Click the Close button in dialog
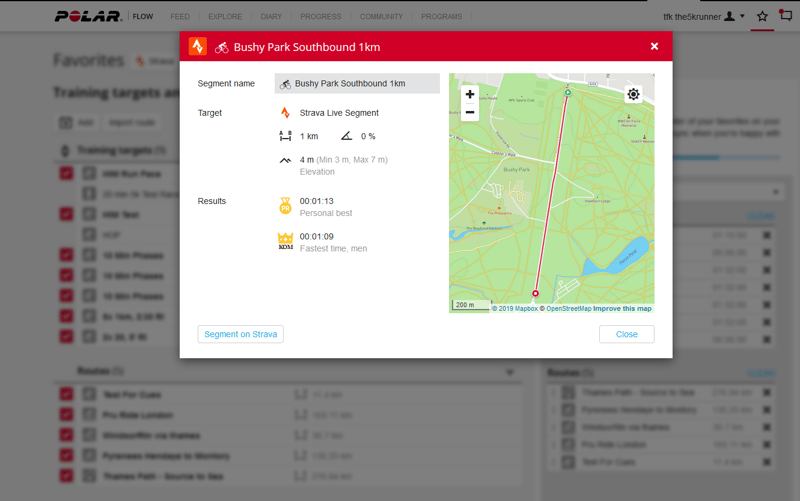The height and width of the screenshot is (501, 800). (627, 334)
